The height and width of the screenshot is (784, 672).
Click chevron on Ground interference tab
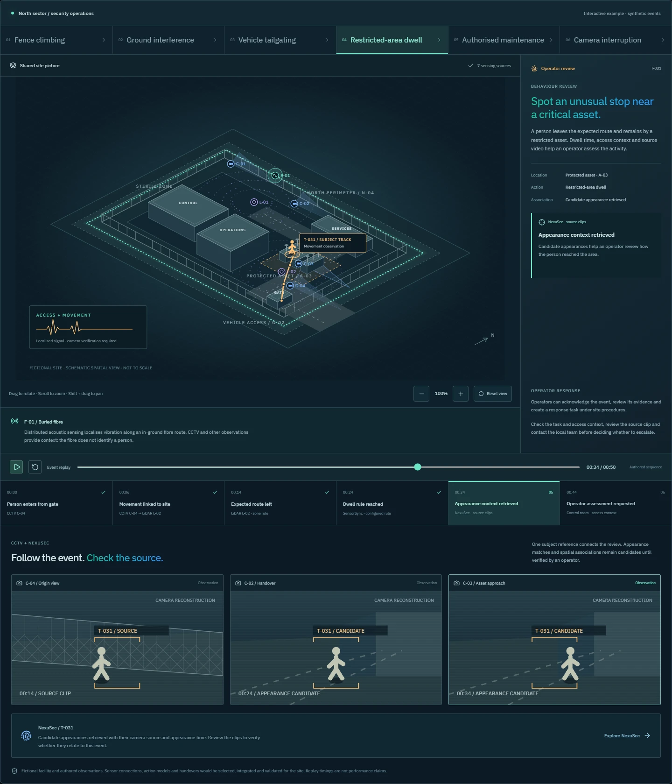[215, 40]
